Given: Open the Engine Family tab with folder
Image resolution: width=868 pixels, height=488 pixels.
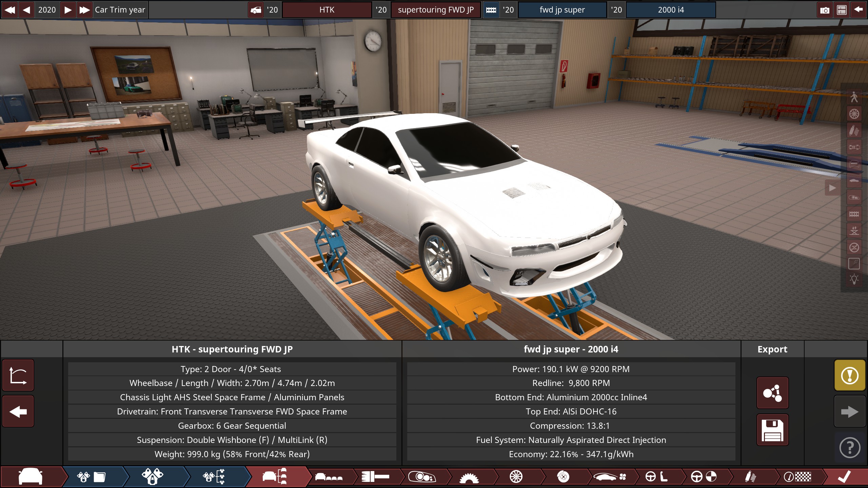Looking at the screenshot, I should coord(92,477).
